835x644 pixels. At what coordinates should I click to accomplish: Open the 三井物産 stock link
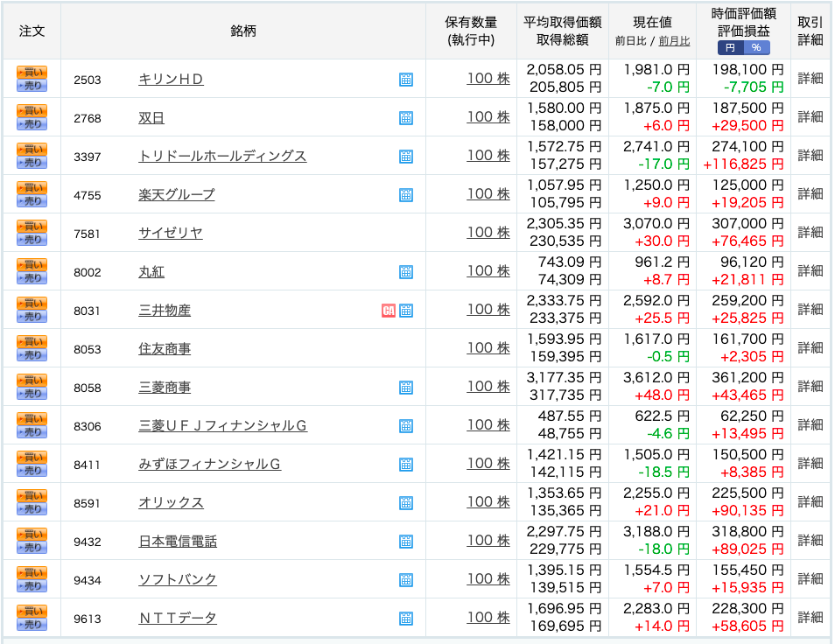pos(165,311)
